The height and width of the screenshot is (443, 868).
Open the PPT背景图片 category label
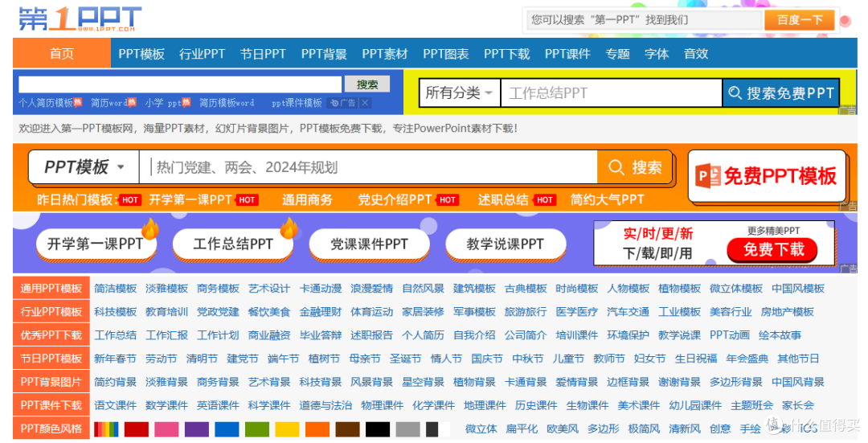(x=51, y=382)
